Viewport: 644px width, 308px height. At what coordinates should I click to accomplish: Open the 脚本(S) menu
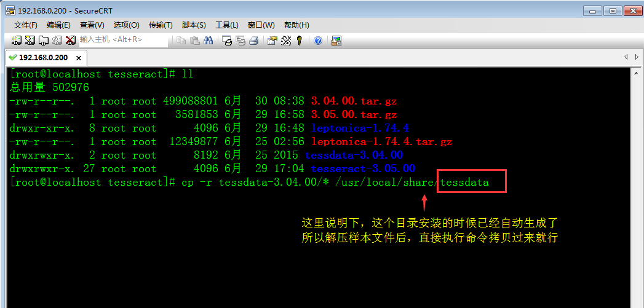(x=194, y=25)
